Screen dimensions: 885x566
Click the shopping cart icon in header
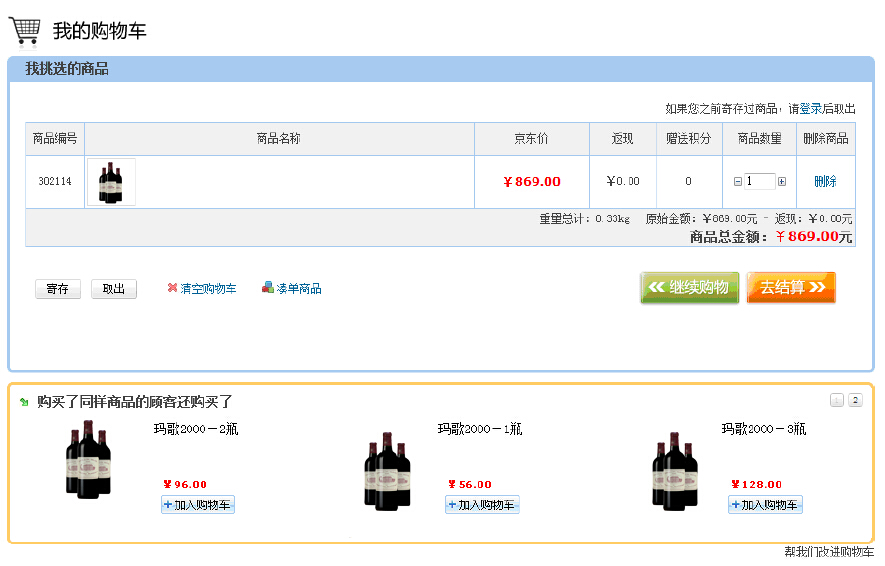point(25,30)
